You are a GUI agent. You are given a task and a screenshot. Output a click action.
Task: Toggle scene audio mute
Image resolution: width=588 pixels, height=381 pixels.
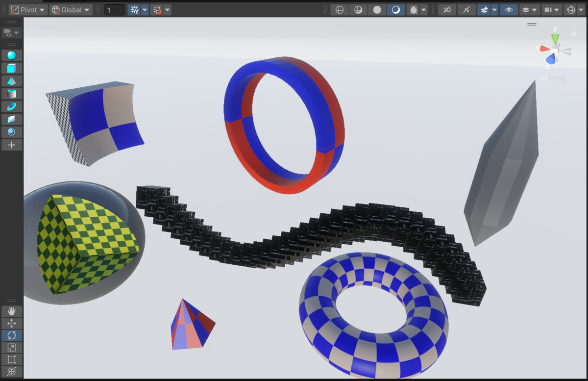click(467, 9)
